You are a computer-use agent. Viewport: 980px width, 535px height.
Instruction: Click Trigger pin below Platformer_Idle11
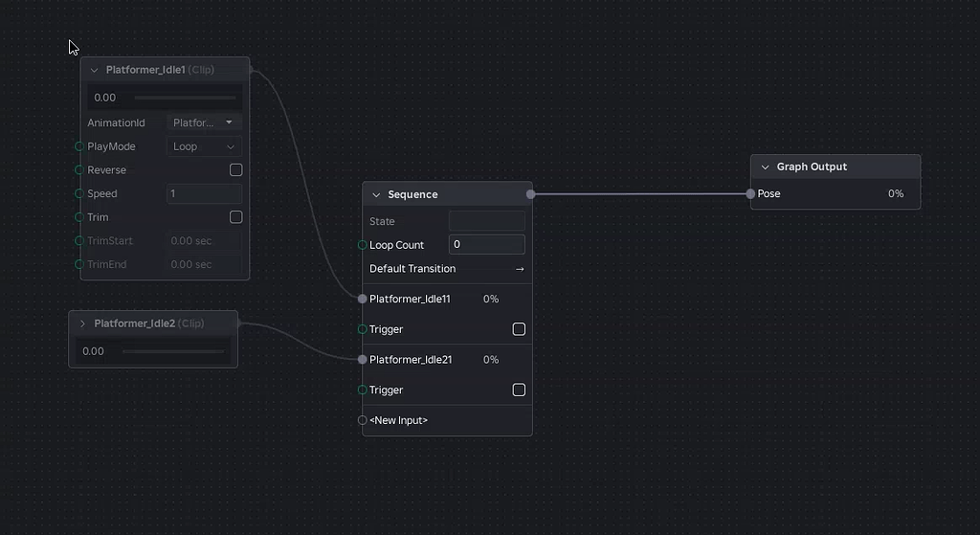[x=363, y=329]
